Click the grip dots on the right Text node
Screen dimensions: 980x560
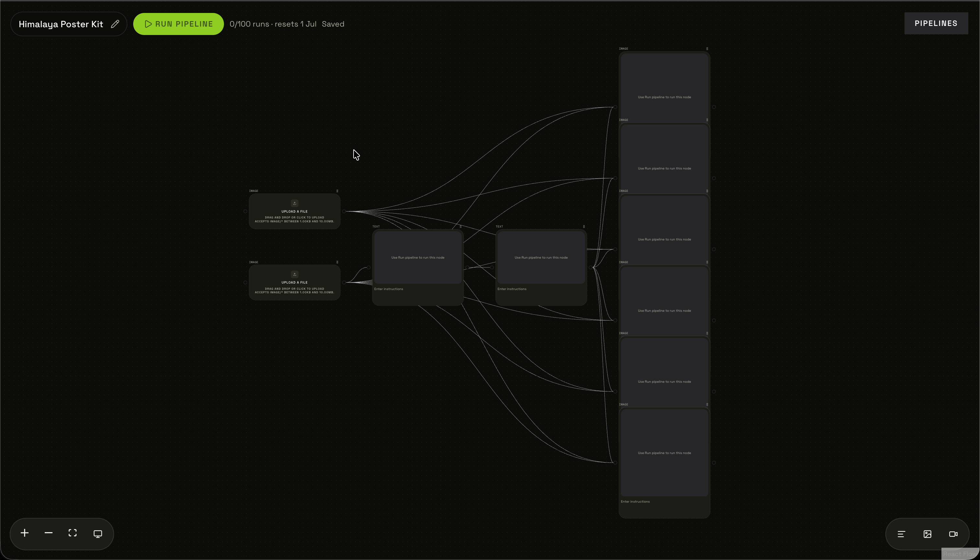point(584,227)
